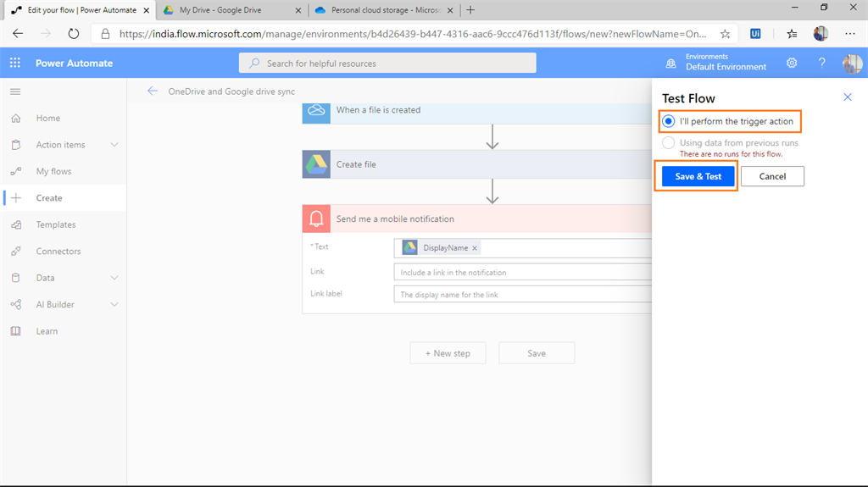Click the Action items clipboard icon
Screen dimensions: 868x487
(16, 145)
